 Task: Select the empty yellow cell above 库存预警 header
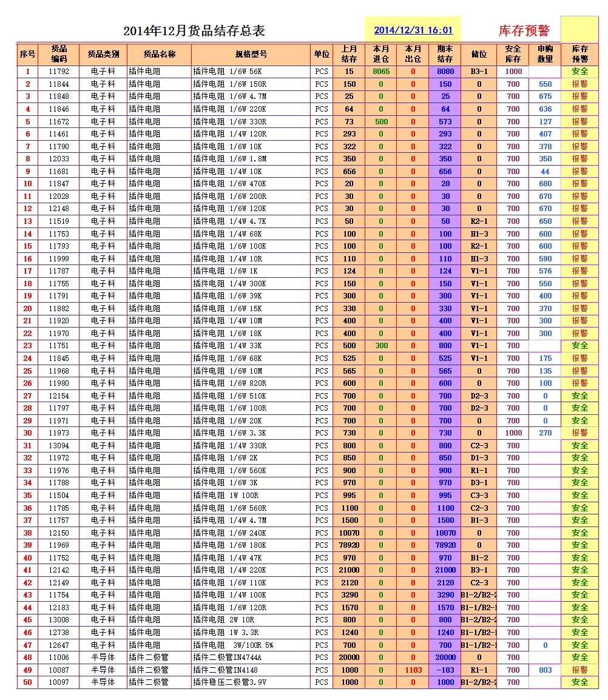click(579, 29)
